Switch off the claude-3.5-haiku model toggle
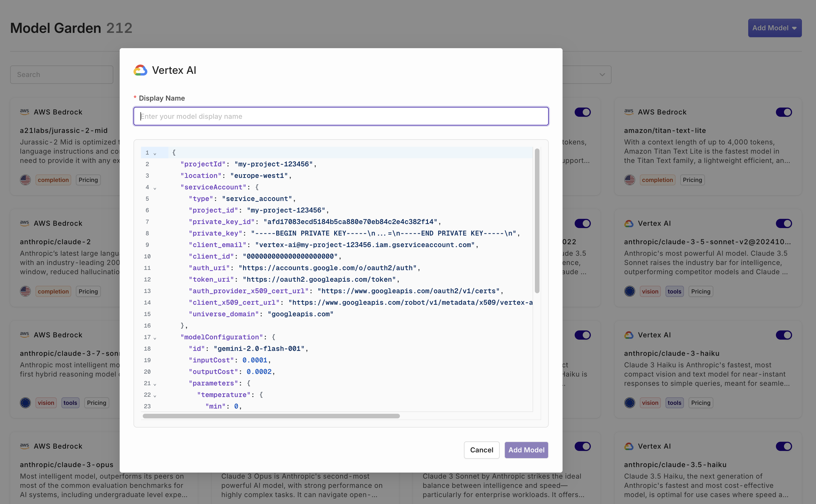Viewport: 816px width, 504px height. pos(783,446)
